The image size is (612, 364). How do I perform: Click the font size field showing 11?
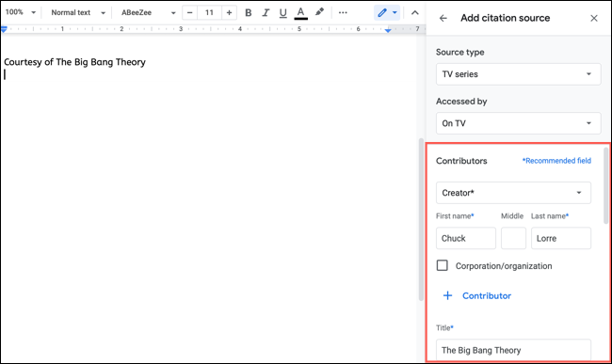209,12
